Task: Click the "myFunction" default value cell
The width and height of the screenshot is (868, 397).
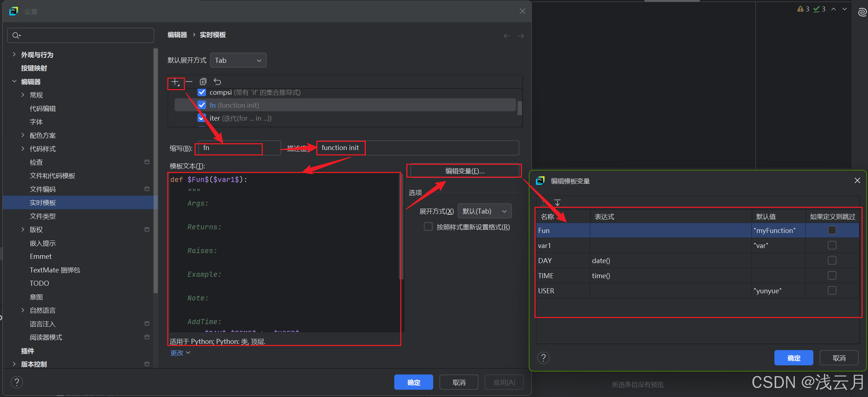Action: (x=778, y=230)
